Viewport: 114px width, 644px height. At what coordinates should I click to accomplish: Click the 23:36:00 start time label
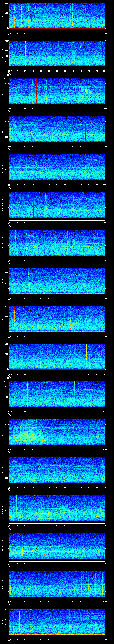pyautogui.click(x=9, y=223)
